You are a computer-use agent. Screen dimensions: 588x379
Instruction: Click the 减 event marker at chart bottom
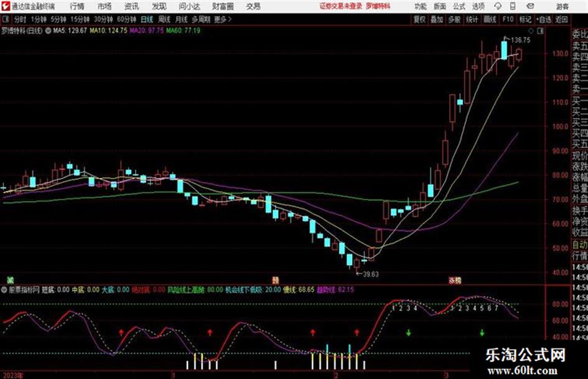click(11, 280)
